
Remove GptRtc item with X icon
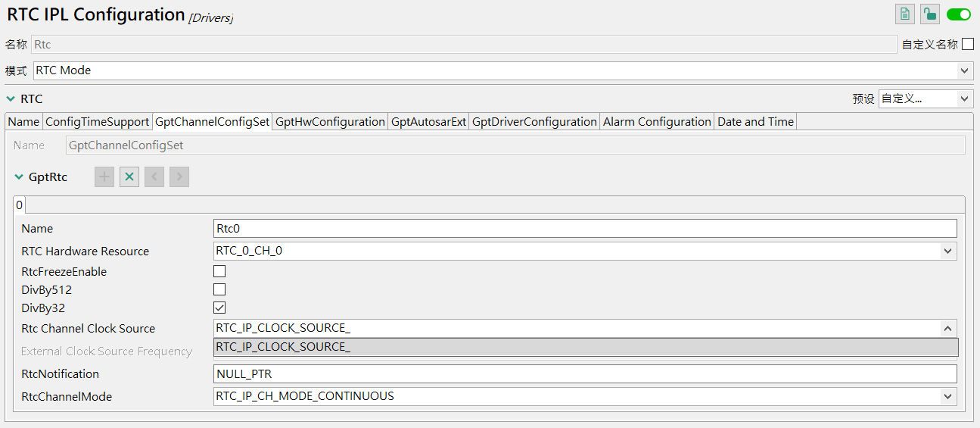[129, 177]
